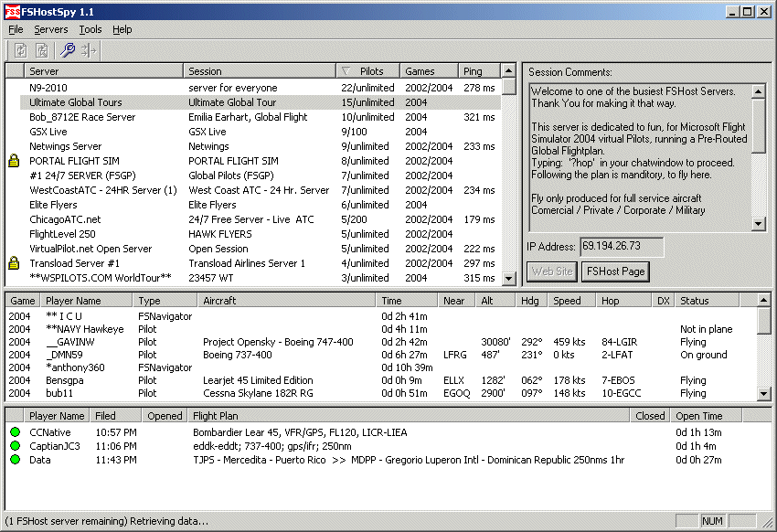The height and width of the screenshot is (532, 777).
Task: Select Data's TJPS to MDPP flight plan
Action: pyautogui.click(x=409, y=460)
